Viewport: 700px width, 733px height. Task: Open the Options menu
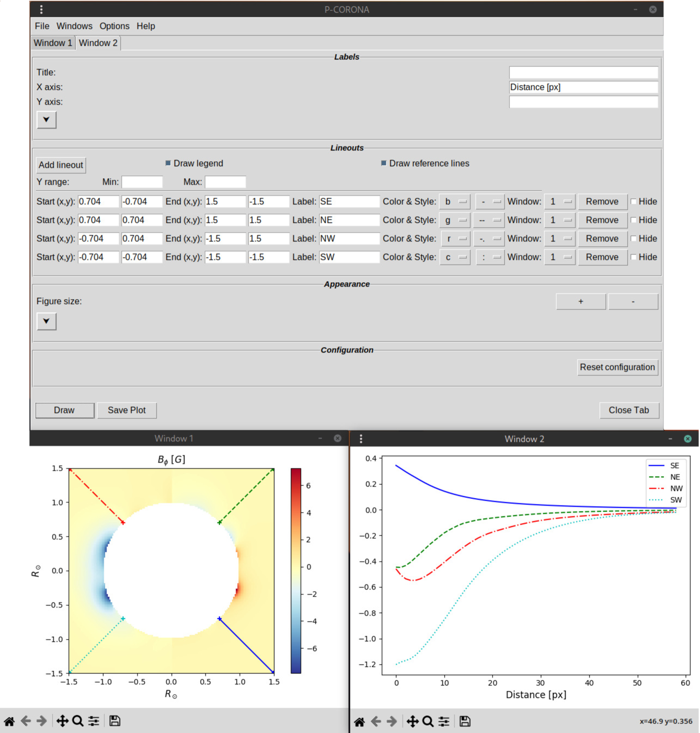click(x=114, y=26)
